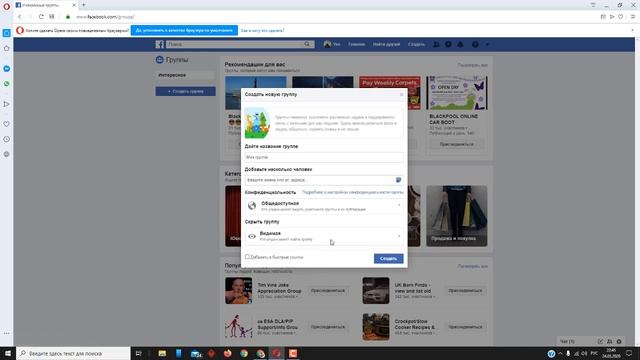The width and height of the screenshot is (640, 360).
Task: Open profile link in Facebook header
Action: (x=332, y=44)
